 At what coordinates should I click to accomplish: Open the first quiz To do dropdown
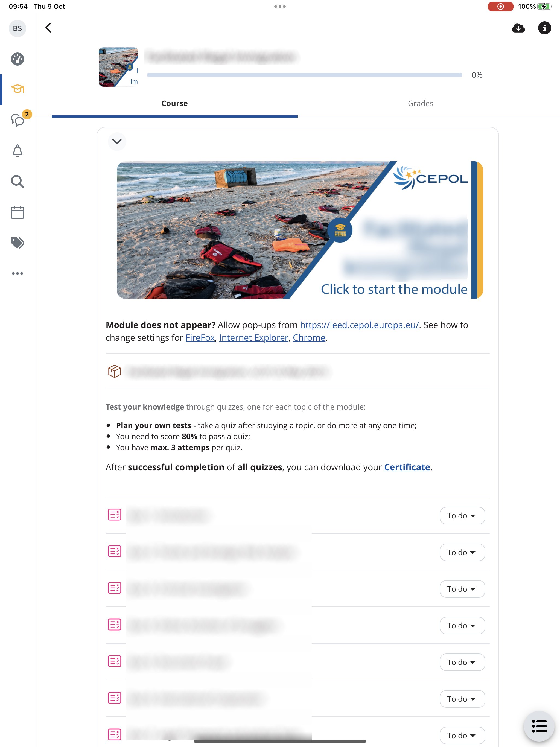coord(462,515)
